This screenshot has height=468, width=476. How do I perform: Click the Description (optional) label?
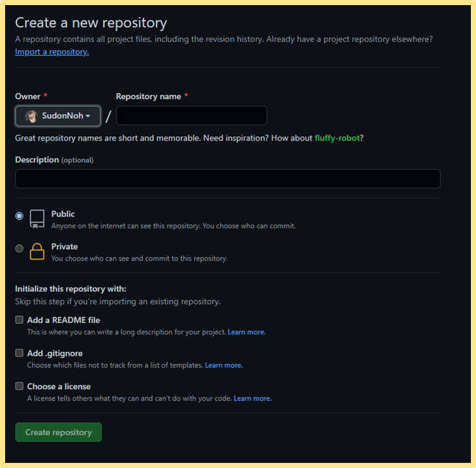(x=54, y=160)
